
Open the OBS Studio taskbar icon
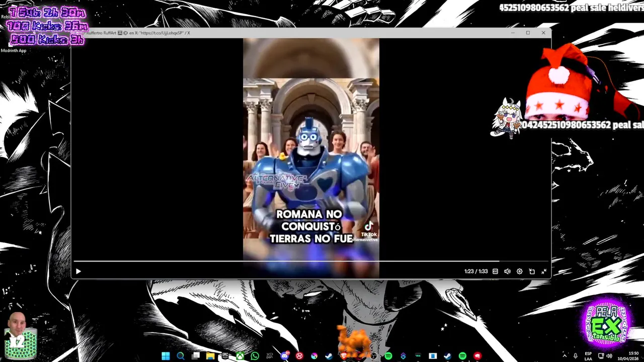[373, 356]
